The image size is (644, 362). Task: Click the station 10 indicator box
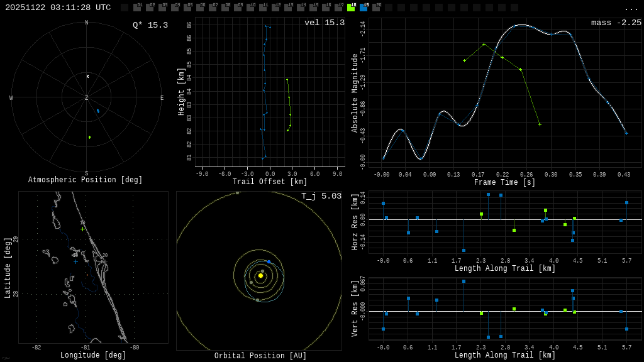pos(250,8)
